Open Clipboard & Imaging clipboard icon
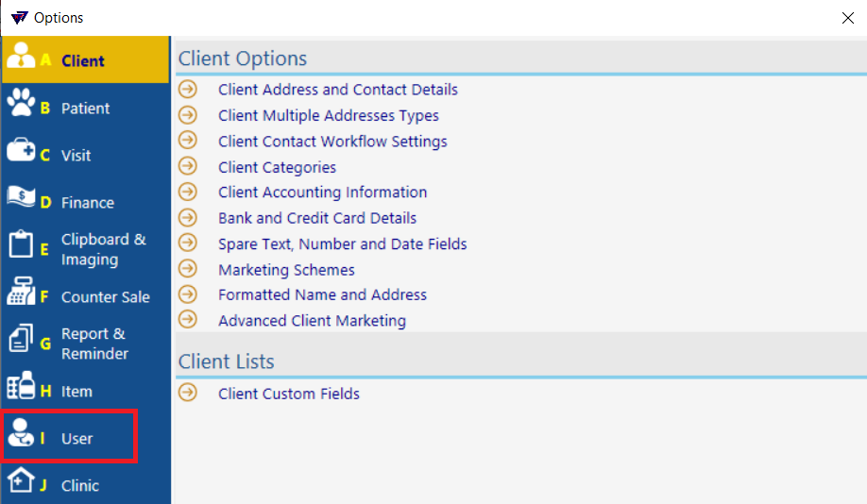The width and height of the screenshot is (867, 504). 21,244
